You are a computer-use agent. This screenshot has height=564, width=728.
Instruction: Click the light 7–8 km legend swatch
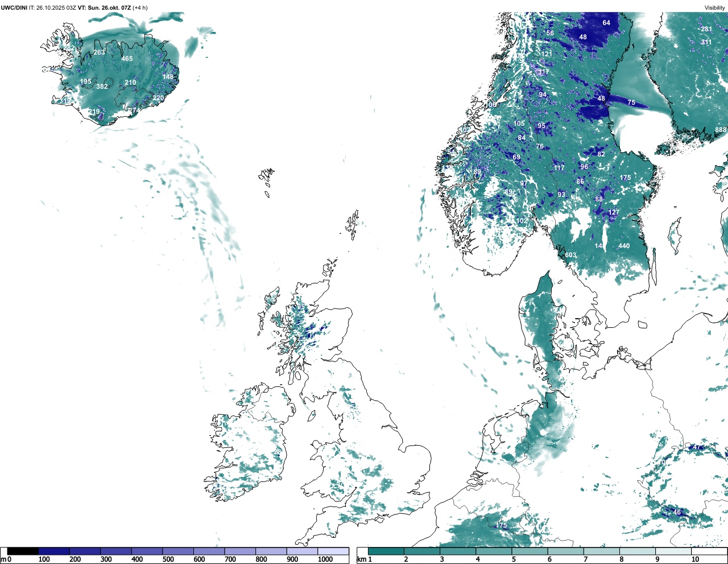tap(602, 551)
